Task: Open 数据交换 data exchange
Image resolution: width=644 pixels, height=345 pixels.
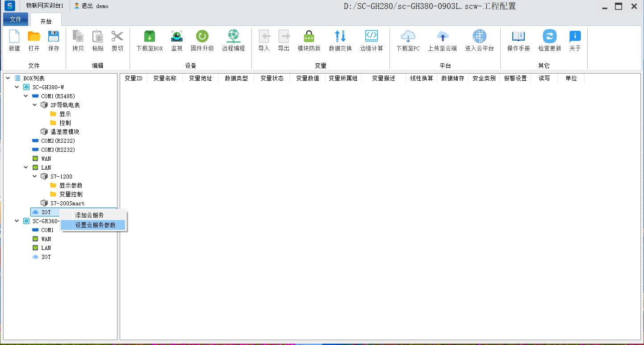Action: pyautogui.click(x=340, y=37)
